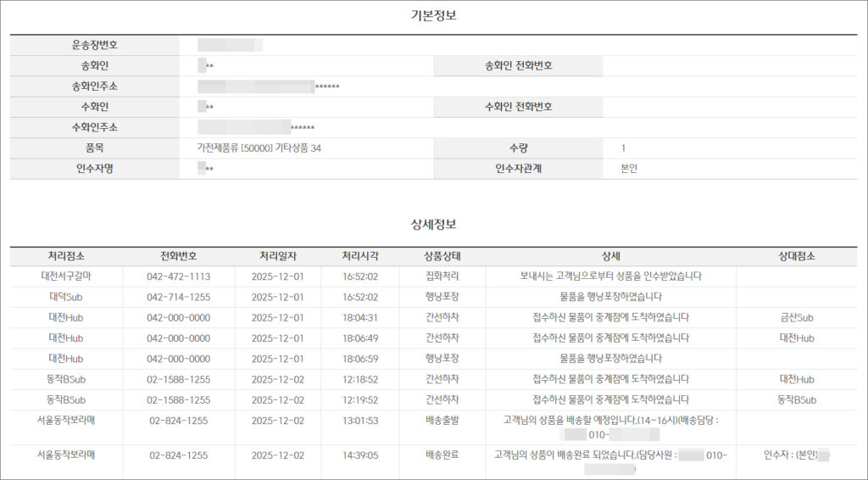The image size is (868, 480).
Task: Select the 수량 label cell
Action: click(518, 148)
